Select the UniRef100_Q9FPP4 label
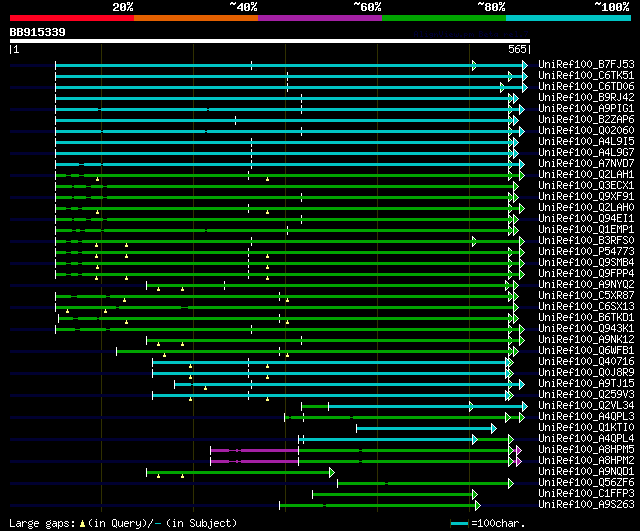The width and height of the screenshot is (640, 531). (x=586, y=274)
